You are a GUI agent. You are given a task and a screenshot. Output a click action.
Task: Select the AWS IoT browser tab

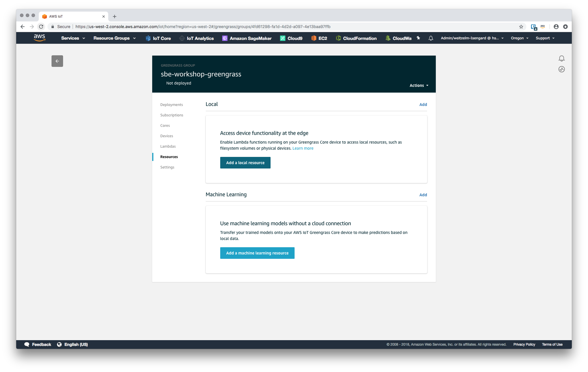point(73,17)
